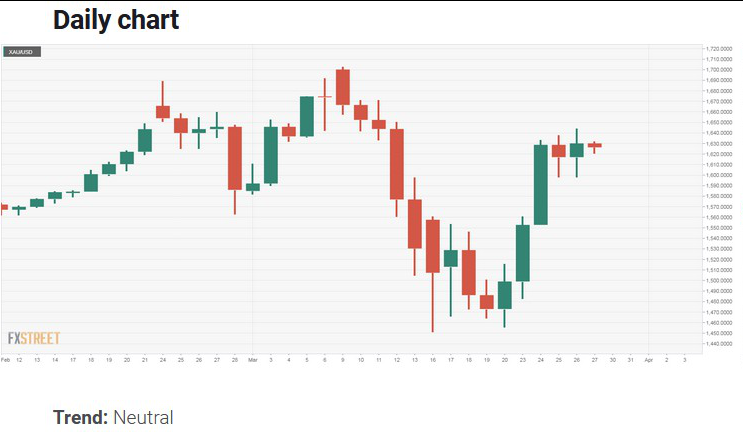The image size is (743, 441).
Task: Click the green March 5 candle
Action: pyautogui.click(x=307, y=115)
